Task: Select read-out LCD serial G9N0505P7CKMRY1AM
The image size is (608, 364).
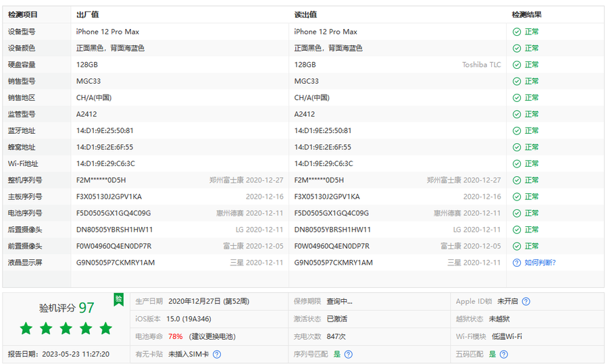Action: click(334, 263)
